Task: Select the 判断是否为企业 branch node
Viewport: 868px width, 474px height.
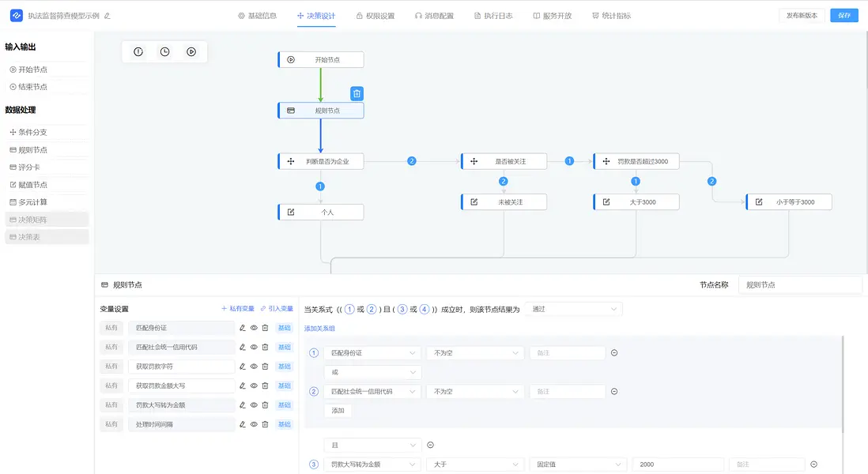Action: click(x=321, y=161)
